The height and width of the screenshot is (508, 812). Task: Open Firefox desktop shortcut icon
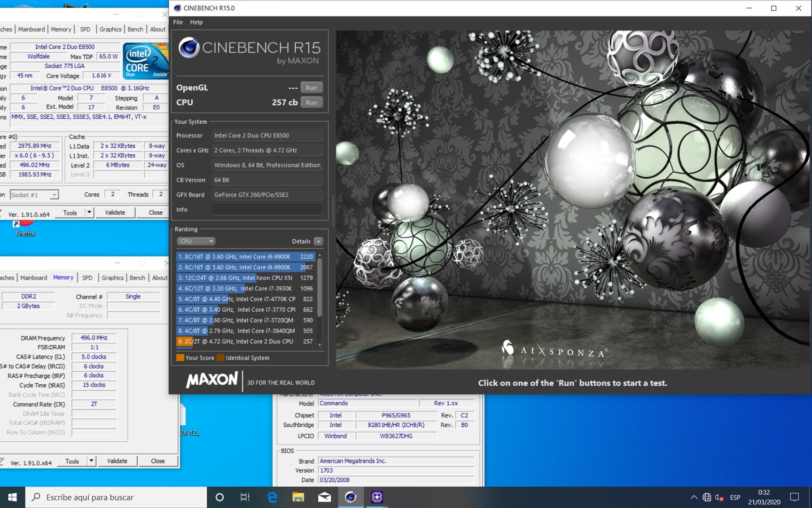pos(25,228)
